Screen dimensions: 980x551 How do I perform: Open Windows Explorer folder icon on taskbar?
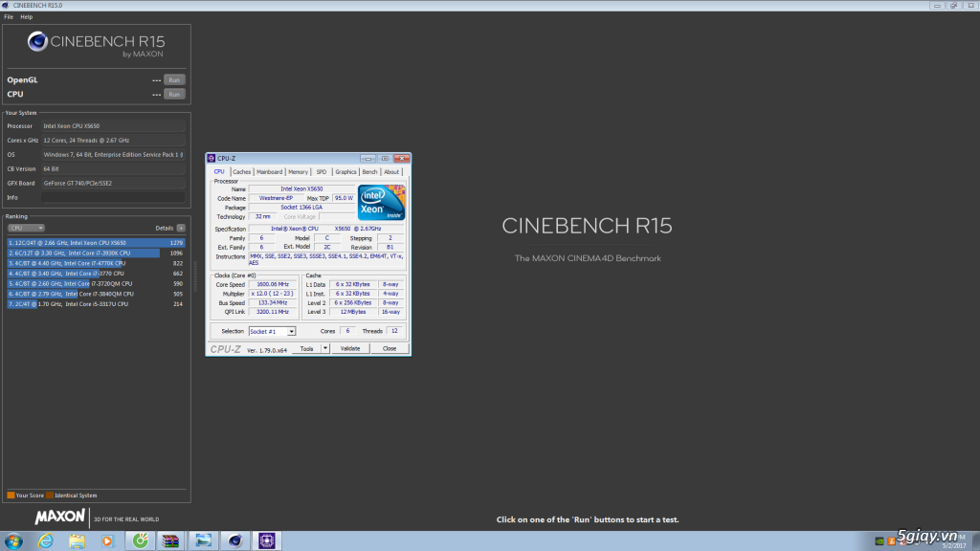click(x=77, y=541)
